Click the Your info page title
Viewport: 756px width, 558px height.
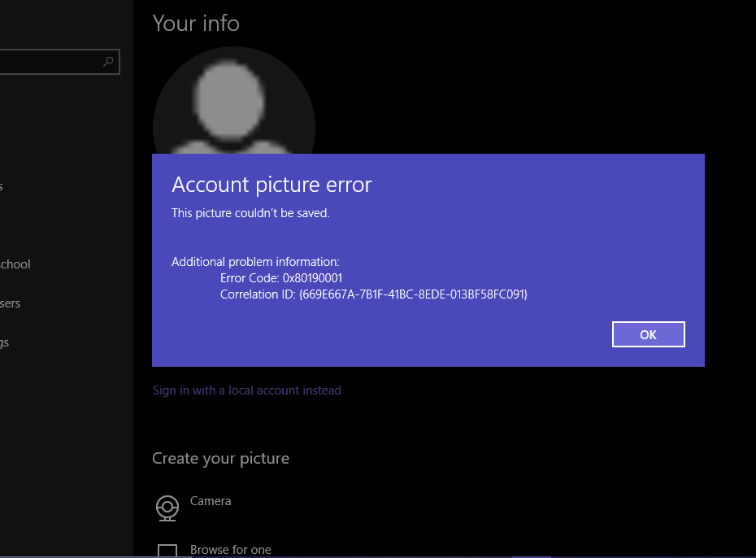[196, 23]
